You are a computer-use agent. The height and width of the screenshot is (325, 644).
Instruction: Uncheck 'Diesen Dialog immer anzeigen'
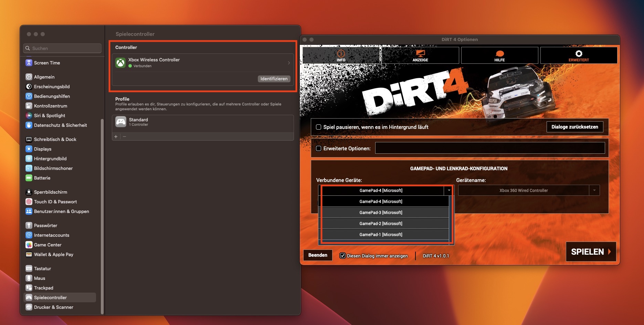[342, 255]
